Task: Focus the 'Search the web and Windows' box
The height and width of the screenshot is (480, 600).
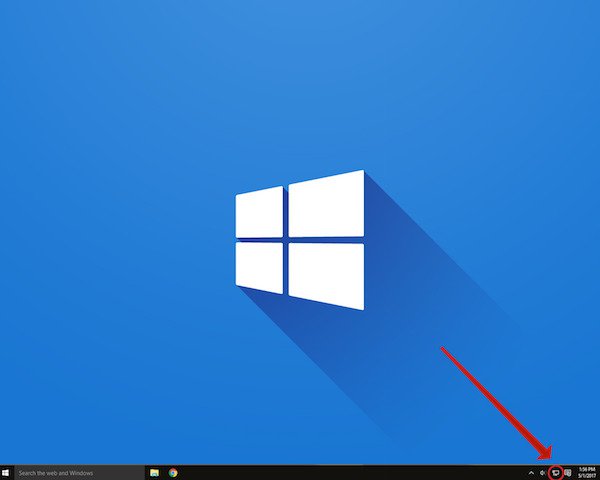Action: click(80, 473)
